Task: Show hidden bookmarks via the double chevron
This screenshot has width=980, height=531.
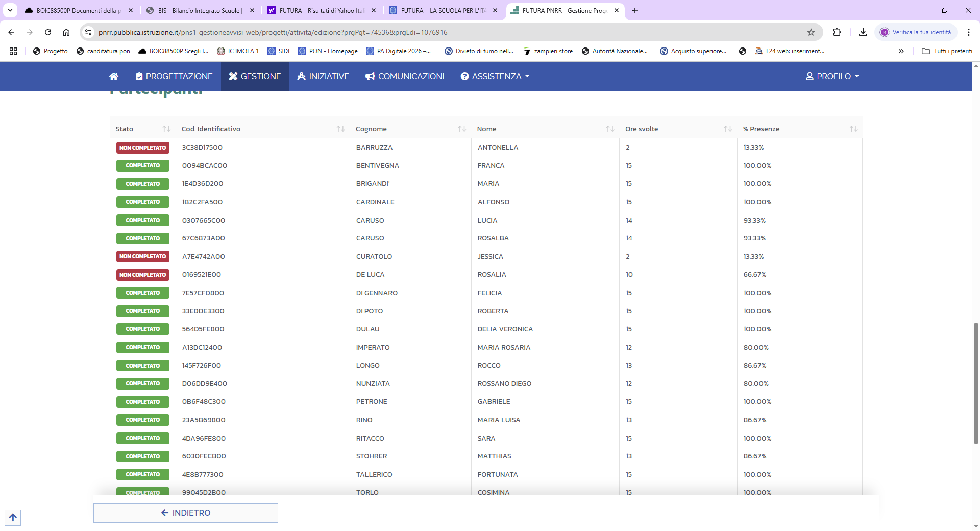Action: click(x=901, y=51)
